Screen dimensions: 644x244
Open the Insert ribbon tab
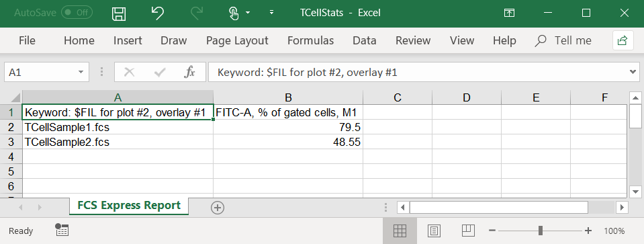(x=128, y=40)
